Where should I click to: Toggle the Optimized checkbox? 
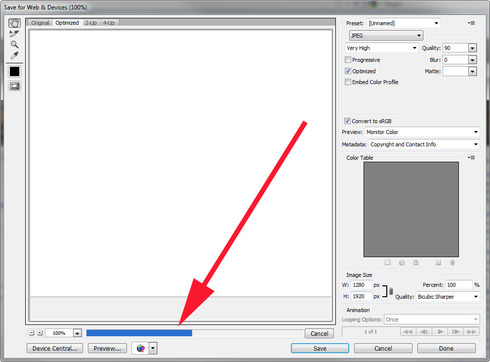(x=348, y=71)
